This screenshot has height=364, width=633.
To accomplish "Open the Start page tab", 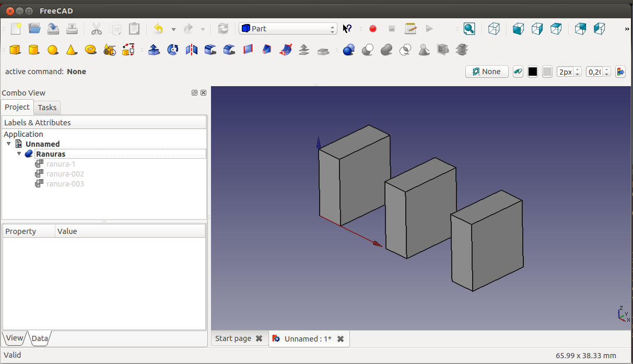I will pyautogui.click(x=233, y=338).
